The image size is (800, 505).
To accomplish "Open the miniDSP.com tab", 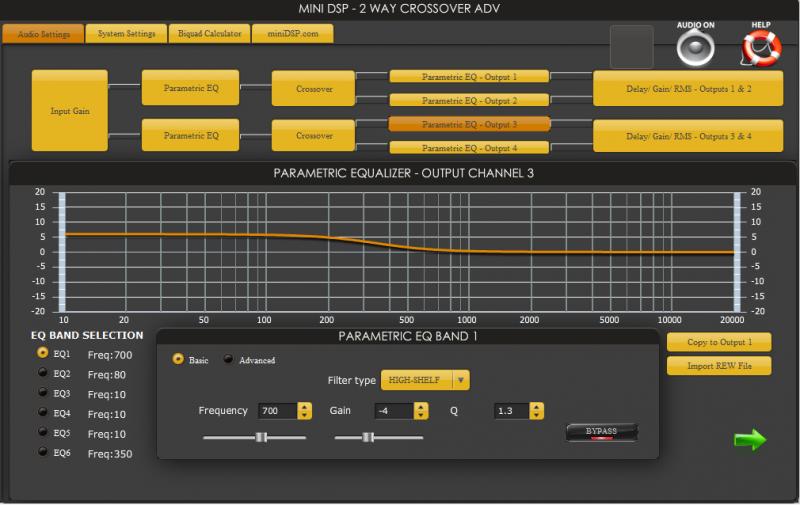I will point(293,34).
